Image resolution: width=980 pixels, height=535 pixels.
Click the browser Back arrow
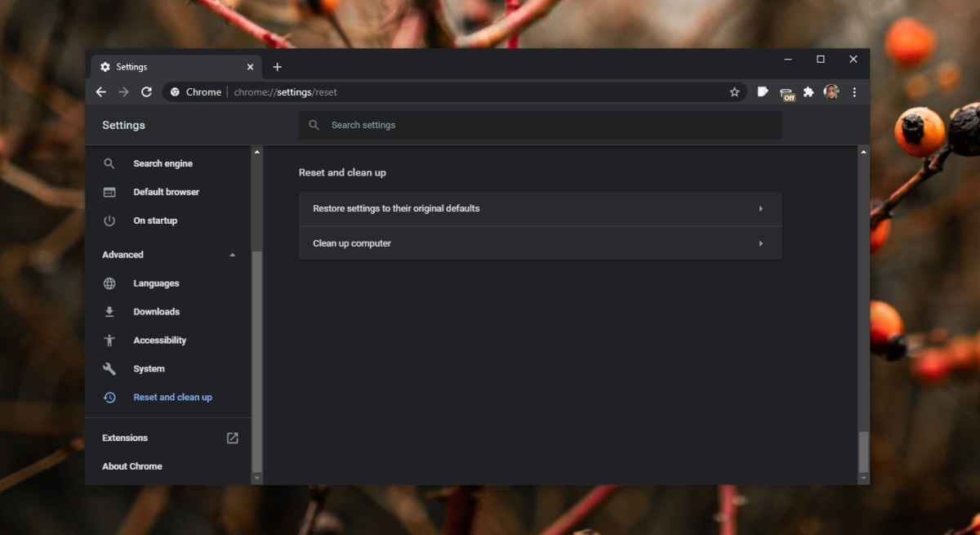[x=101, y=92]
